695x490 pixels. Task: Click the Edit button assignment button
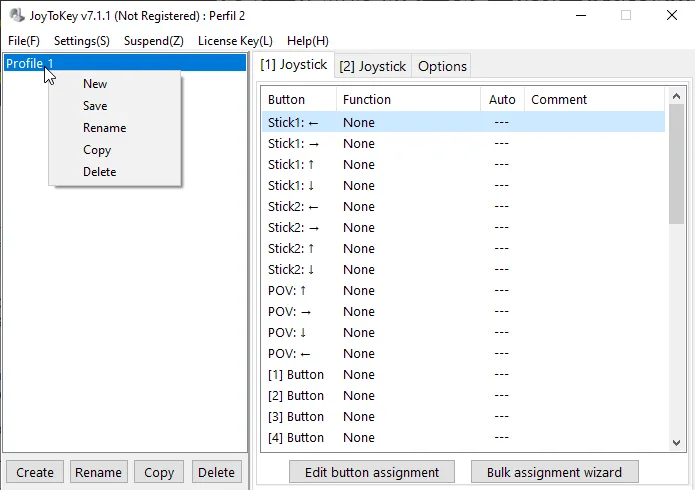point(371,472)
